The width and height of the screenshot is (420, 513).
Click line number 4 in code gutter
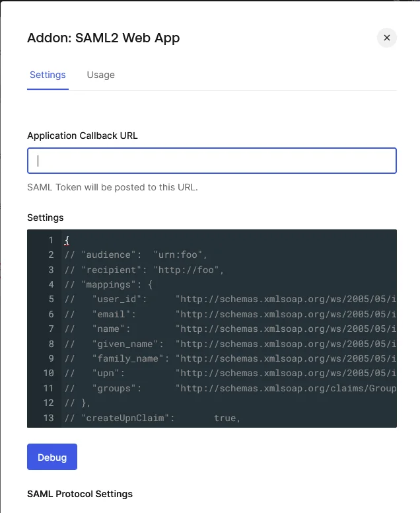51,284
